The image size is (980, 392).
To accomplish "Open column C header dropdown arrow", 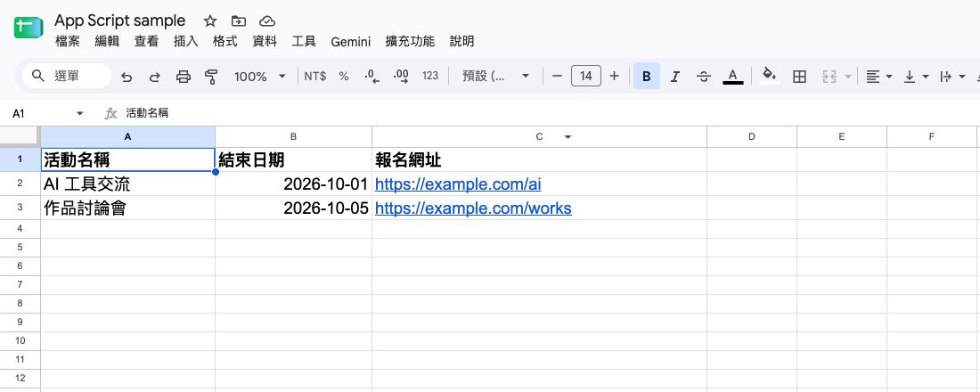I will (x=568, y=137).
